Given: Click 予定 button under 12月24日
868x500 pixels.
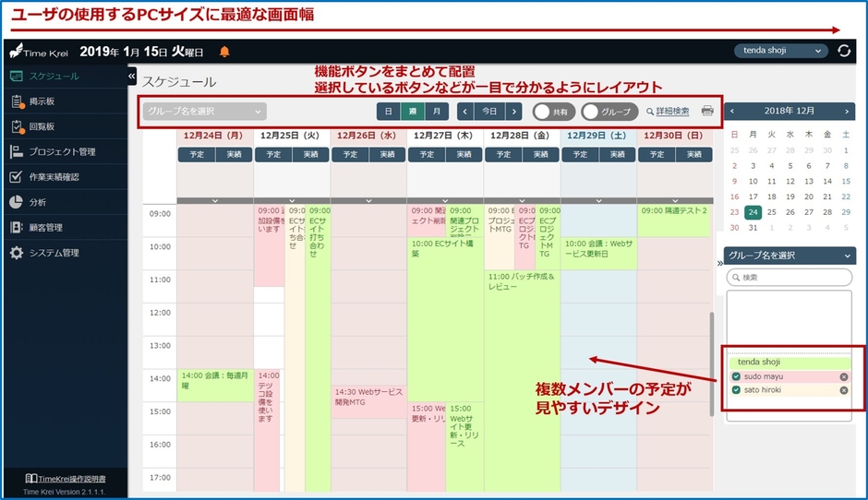Looking at the screenshot, I should [x=197, y=154].
